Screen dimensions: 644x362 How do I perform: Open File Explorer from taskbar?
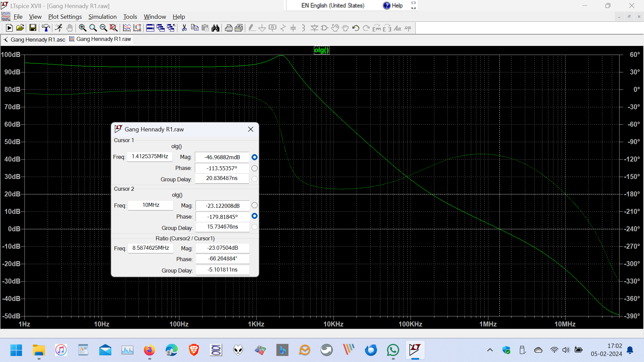pos(39,350)
